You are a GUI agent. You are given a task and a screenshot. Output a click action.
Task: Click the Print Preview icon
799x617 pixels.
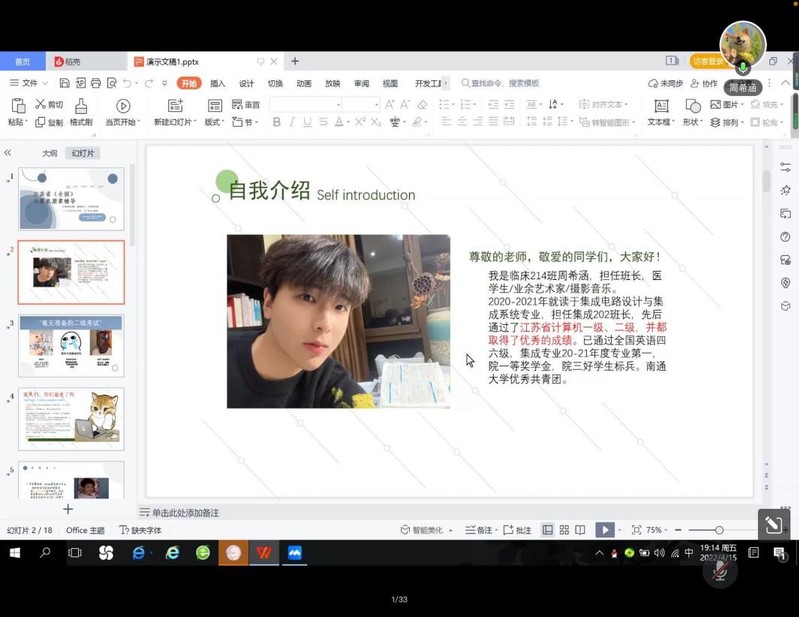click(x=112, y=83)
